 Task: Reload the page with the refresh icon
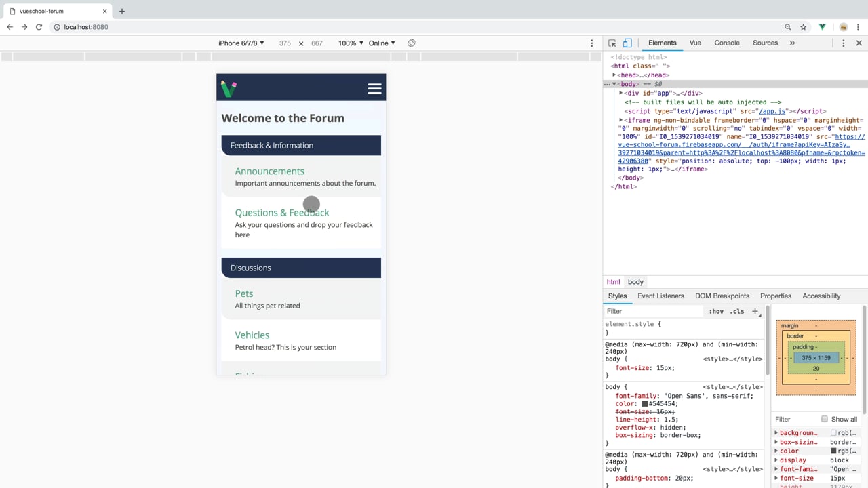39,27
